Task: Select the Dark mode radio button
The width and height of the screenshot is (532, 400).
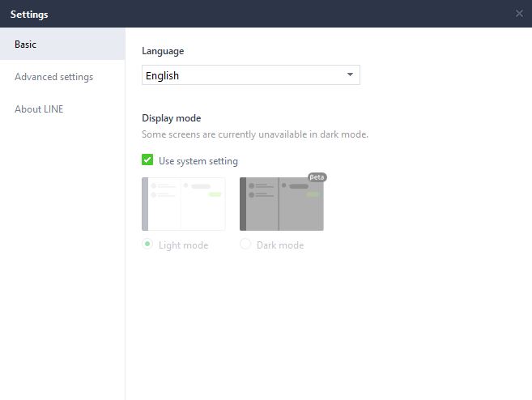Action: (245, 244)
